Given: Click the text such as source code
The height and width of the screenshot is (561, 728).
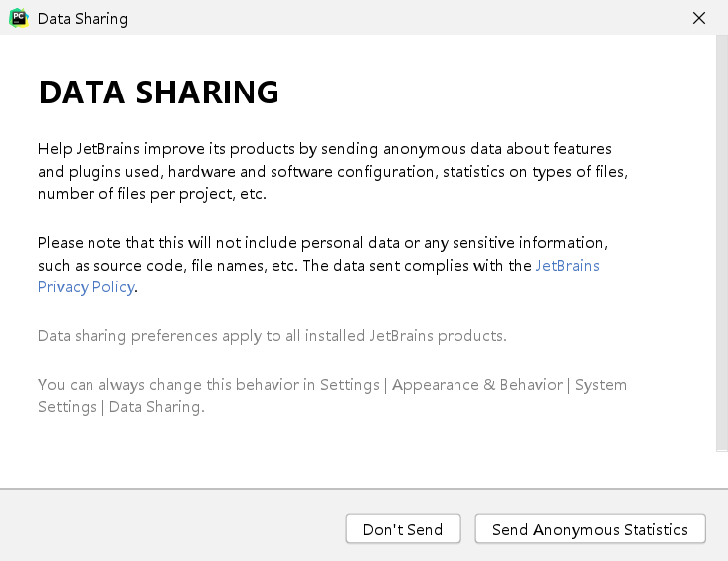Looking at the screenshot, I should (x=285, y=266).
